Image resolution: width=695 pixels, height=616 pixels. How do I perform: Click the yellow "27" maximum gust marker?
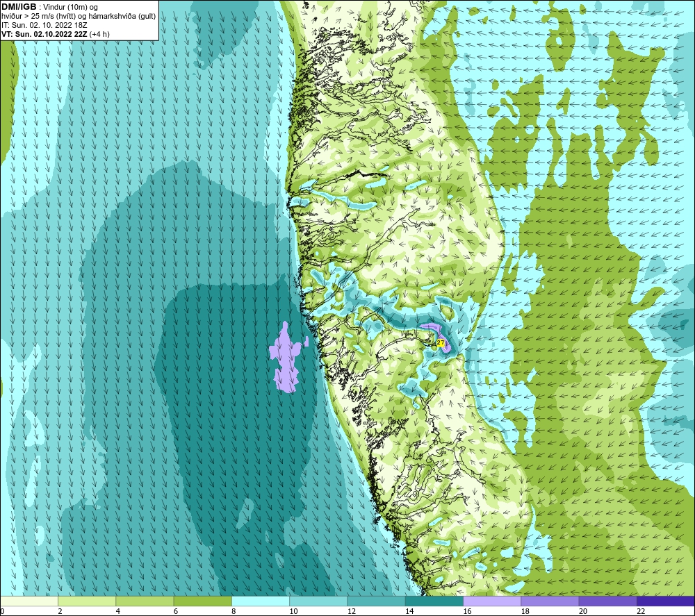441,342
